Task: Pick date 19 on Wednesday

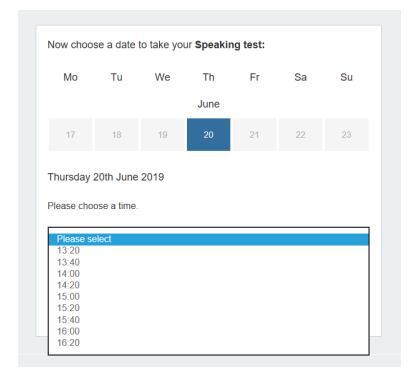Action: point(162,135)
